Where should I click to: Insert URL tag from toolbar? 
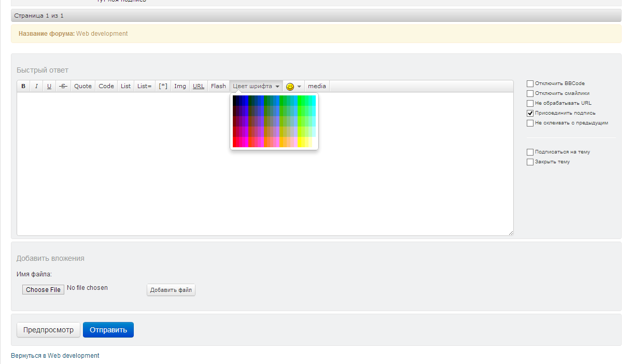[x=199, y=86]
